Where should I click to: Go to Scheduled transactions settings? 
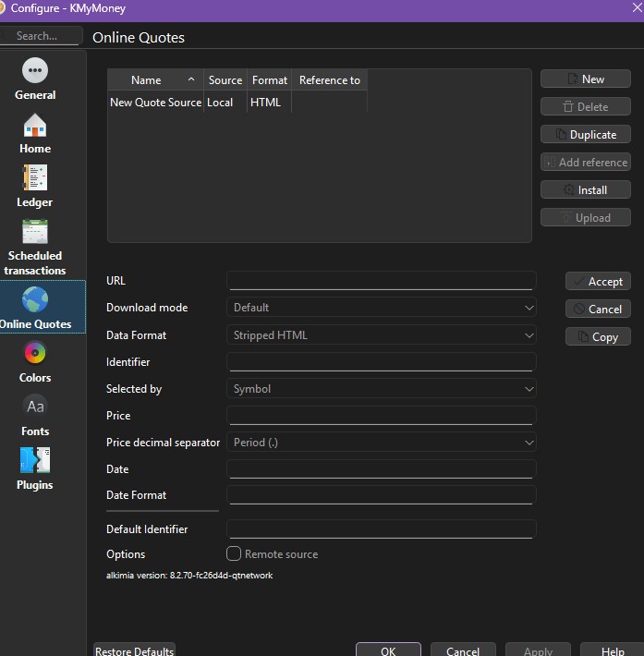point(35,247)
